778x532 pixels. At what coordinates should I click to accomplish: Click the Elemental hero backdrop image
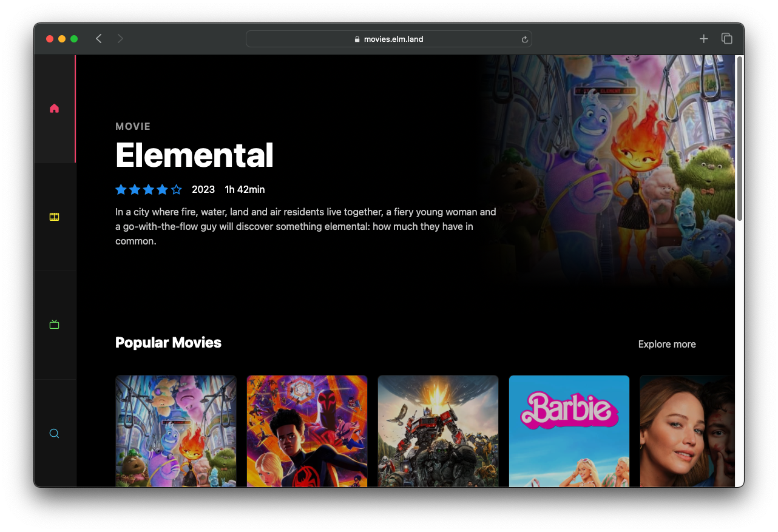610,170
